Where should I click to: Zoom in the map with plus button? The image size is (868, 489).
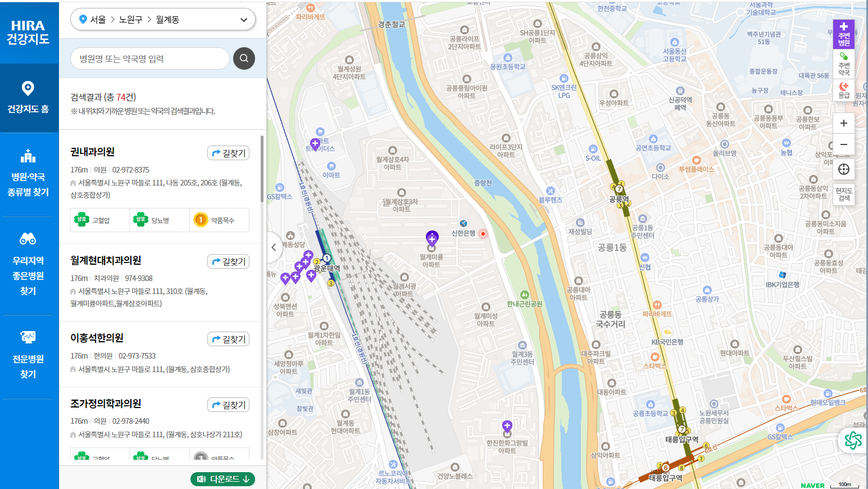(x=844, y=123)
